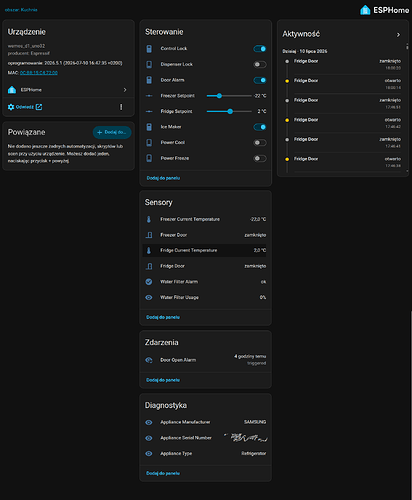This screenshot has width=412, height=500.
Task: Disable the Ice Maker switch
Action: click(260, 127)
